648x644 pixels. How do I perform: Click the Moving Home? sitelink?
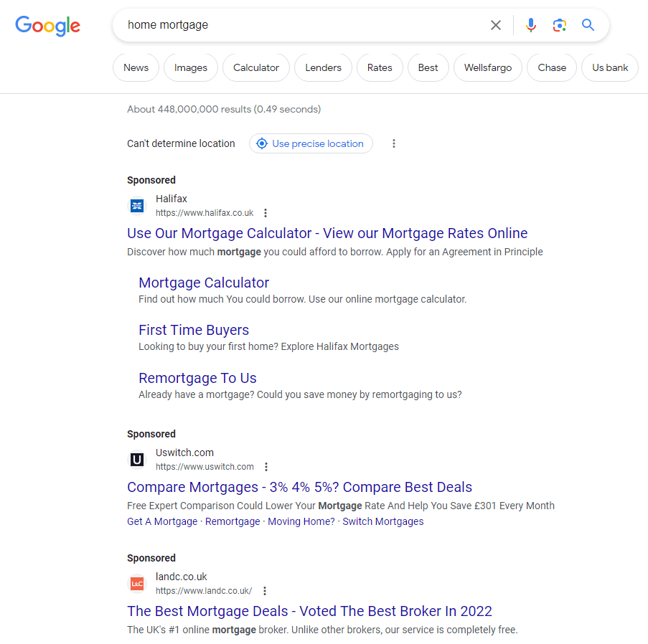coord(301,522)
